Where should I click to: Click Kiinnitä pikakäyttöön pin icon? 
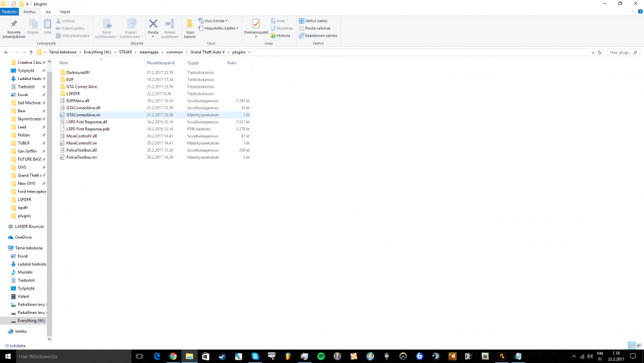[14, 24]
